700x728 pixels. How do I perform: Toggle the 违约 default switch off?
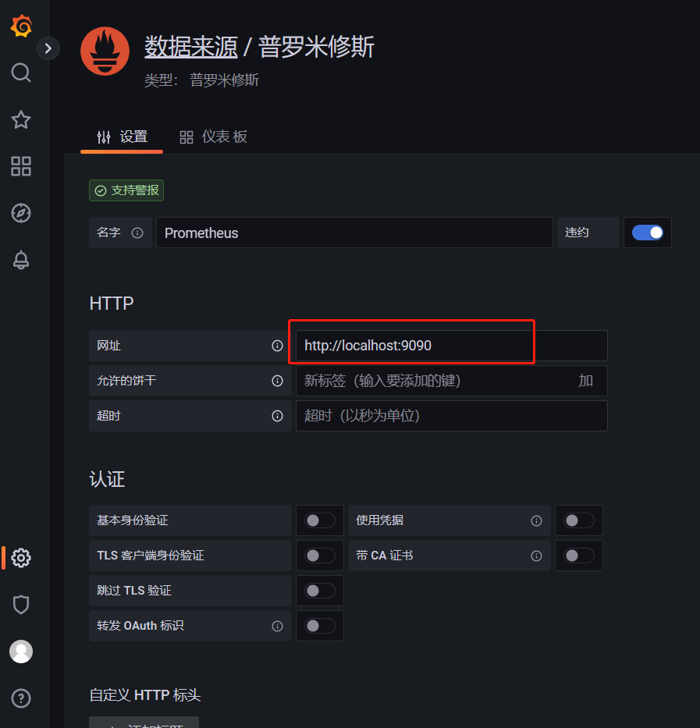click(648, 233)
